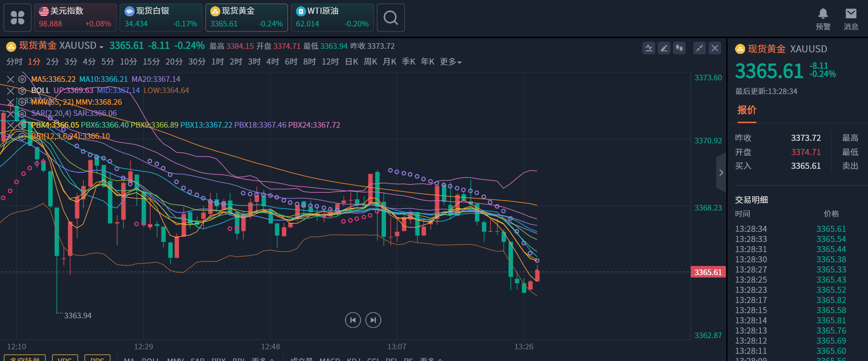868x361 pixels.
Task: Remove the MA5 indicator with its X
Action: 10,79
